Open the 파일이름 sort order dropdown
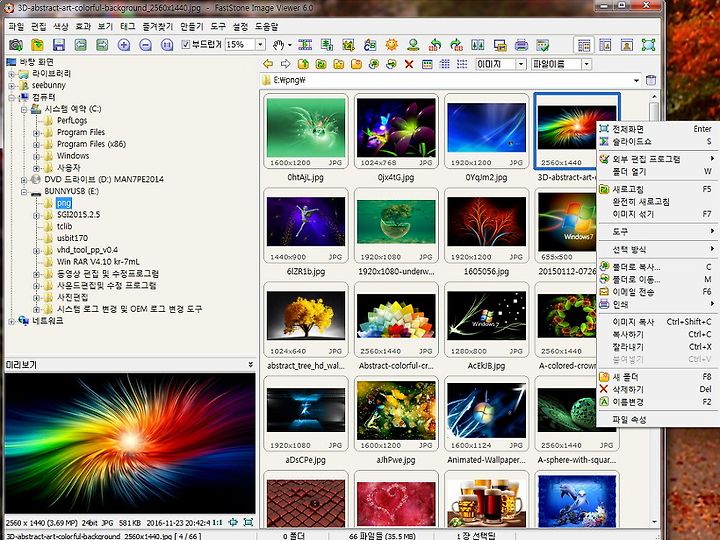This screenshot has width=720, height=540. 586,64
